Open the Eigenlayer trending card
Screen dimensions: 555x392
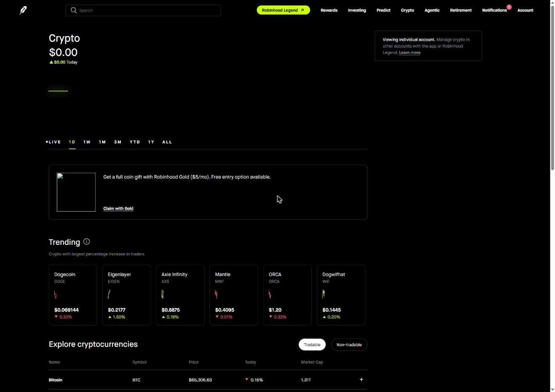127,295
